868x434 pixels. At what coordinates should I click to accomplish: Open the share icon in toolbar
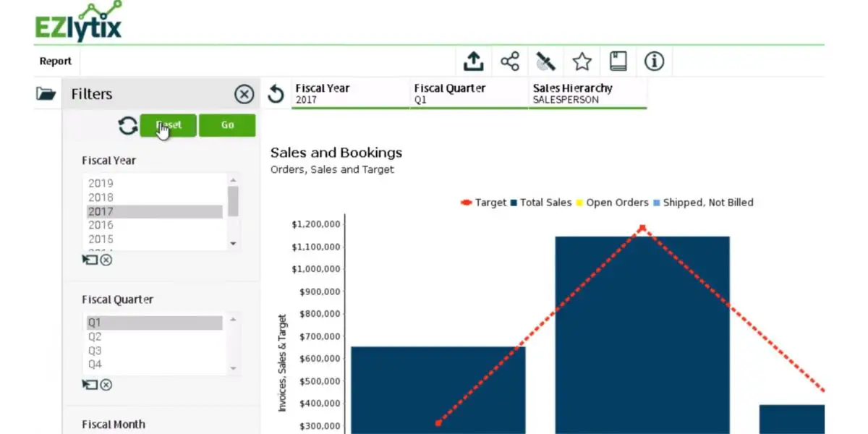(x=510, y=61)
